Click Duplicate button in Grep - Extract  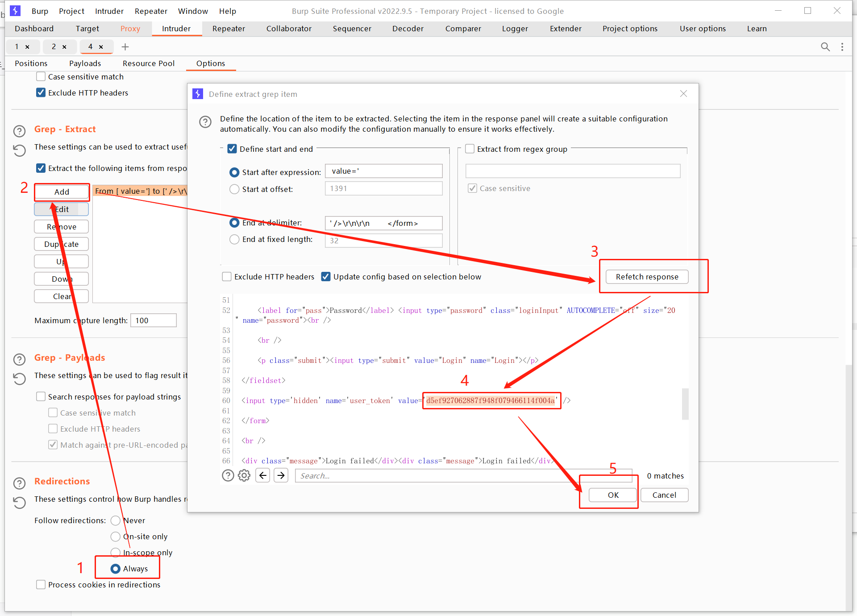[62, 244]
